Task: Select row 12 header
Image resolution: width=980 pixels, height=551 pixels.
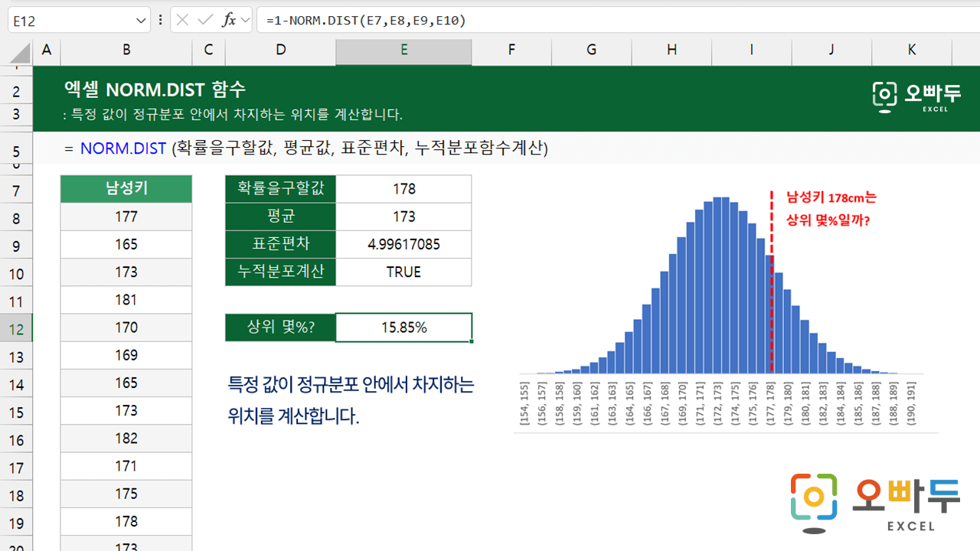Action: 17,329
